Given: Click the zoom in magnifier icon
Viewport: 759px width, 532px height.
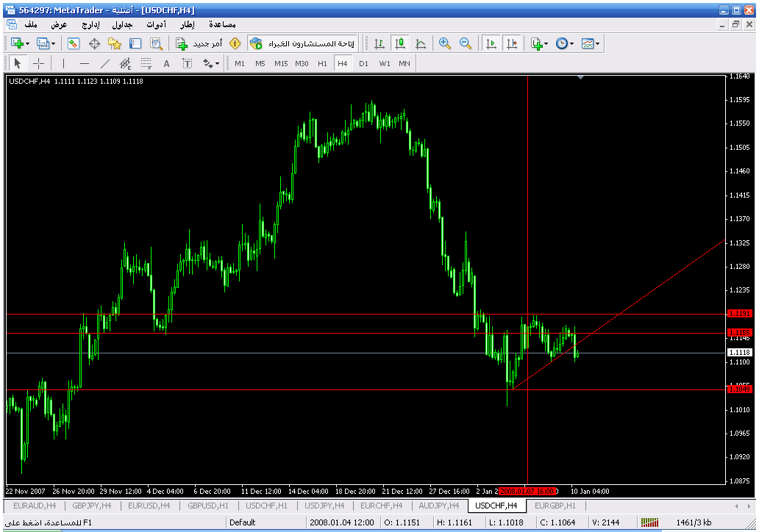Looking at the screenshot, I should (x=445, y=44).
